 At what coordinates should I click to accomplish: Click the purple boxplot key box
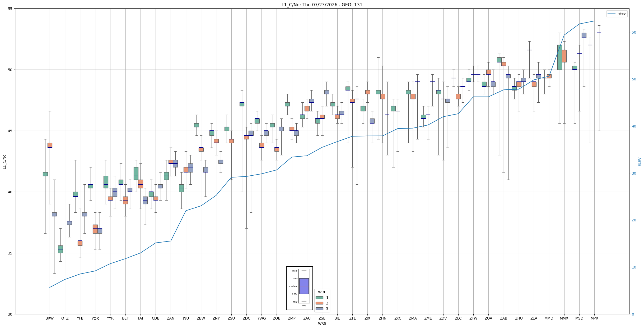tap(304, 286)
